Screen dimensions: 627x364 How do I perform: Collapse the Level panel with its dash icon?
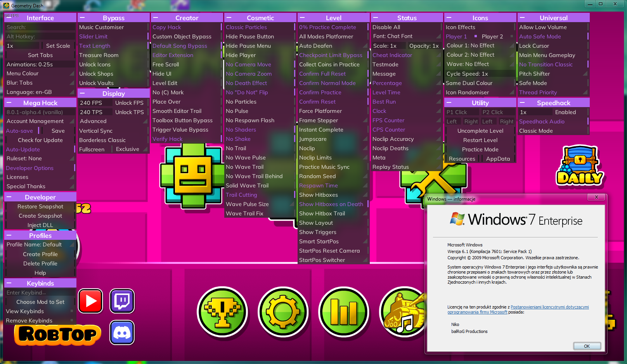tap(302, 17)
